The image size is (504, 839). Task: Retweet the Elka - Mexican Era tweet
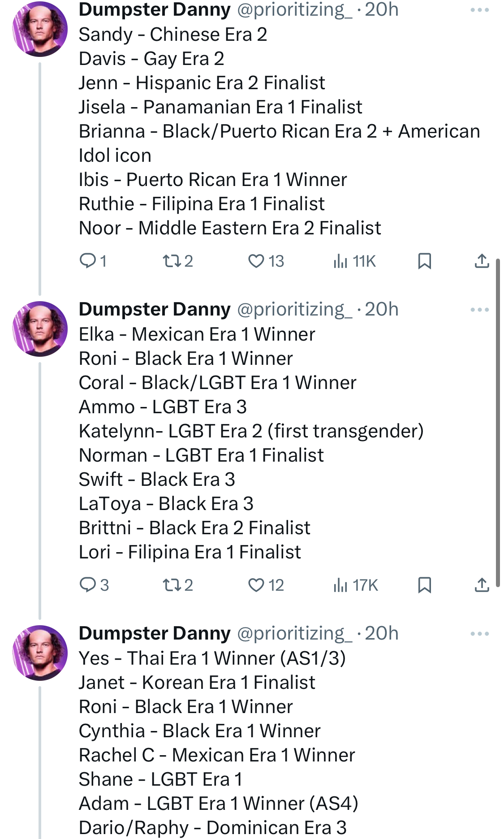177,585
